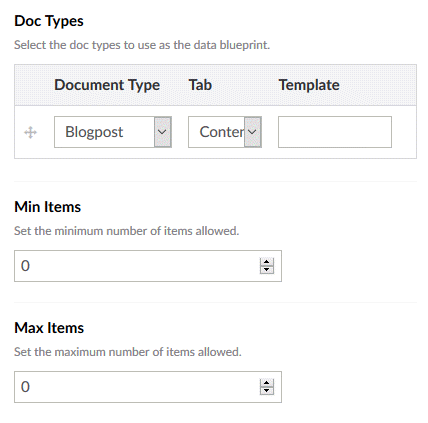
Task: Focus the empty Template text field
Action: [x=335, y=132]
